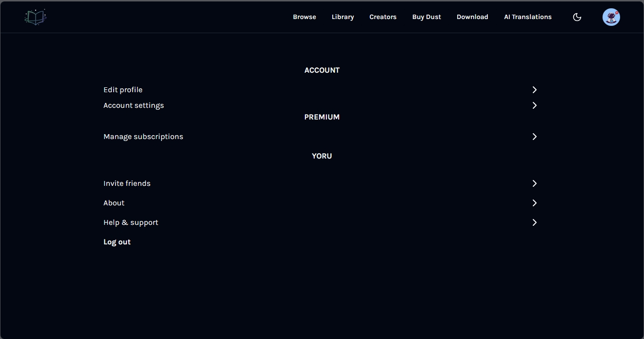Image resolution: width=644 pixels, height=339 pixels.
Task: Click the Yoru open-book logo
Action: tap(36, 17)
